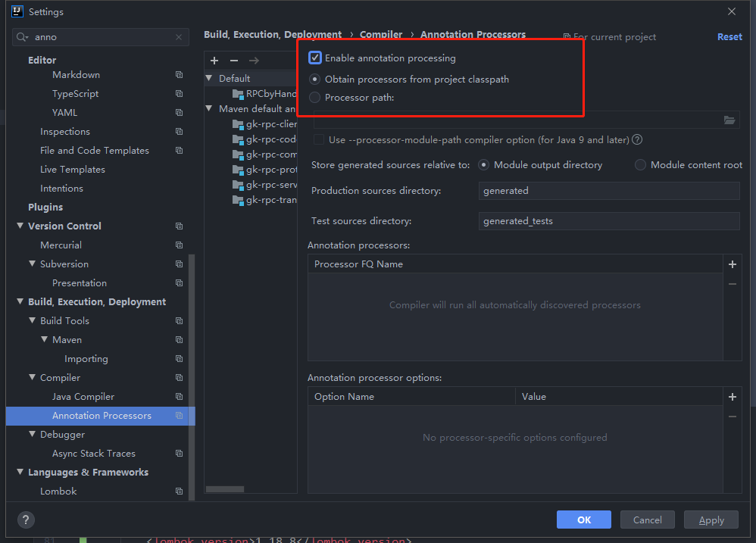Open the Plugins settings page
This screenshot has height=543, width=756.
(45, 208)
